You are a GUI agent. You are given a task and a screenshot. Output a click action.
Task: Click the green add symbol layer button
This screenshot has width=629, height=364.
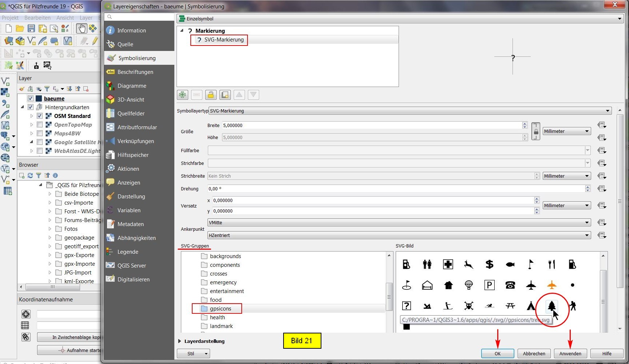pos(182,95)
